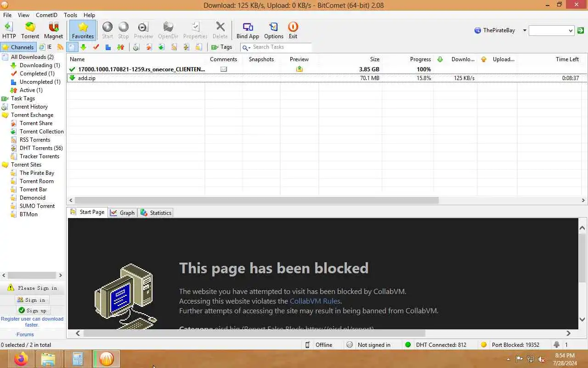Open the Search Tasks magnifier dropdown
This screenshot has width=588, height=368.
click(x=246, y=47)
